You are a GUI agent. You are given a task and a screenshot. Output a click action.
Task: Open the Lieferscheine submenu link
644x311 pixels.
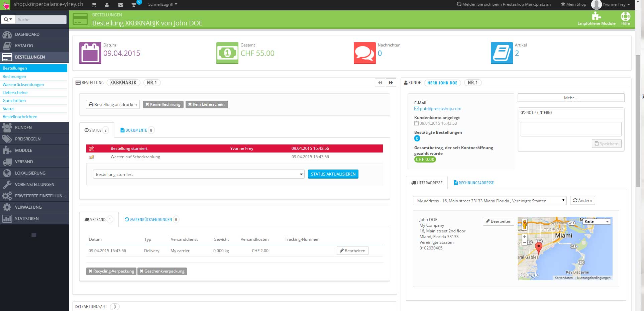[x=15, y=93]
